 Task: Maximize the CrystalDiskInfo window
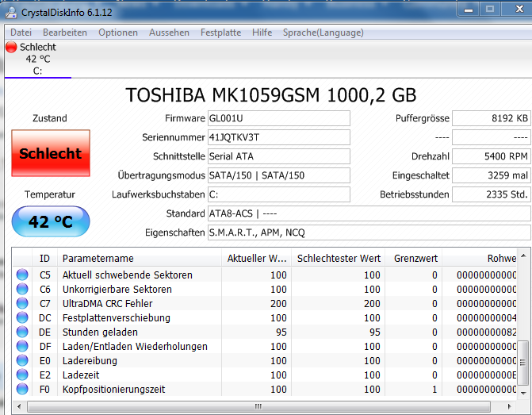[x=490, y=10]
